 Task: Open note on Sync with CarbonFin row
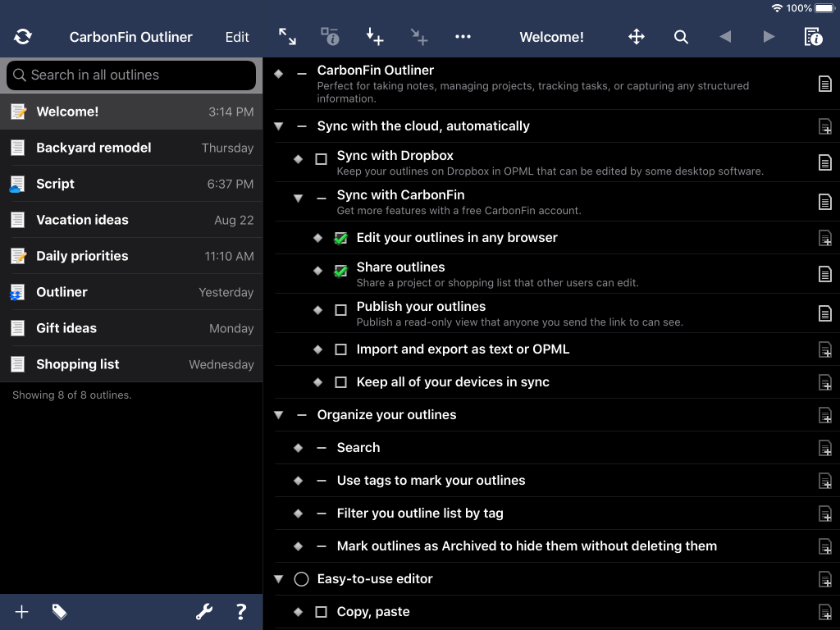pyautogui.click(x=825, y=202)
